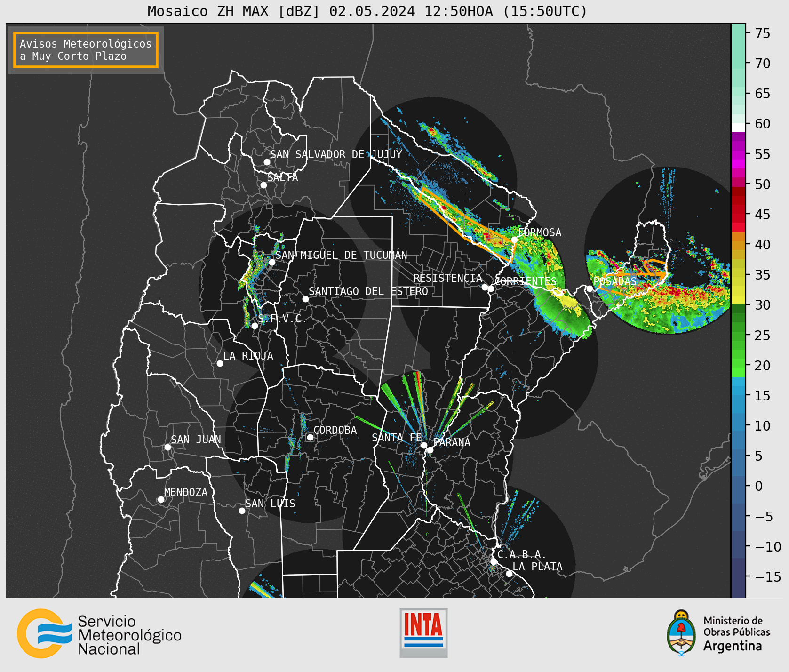Click the Avisos Meteorológicos a Muy Corto Plazo legend
Viewport: 789px width, 672px height.
86,50
